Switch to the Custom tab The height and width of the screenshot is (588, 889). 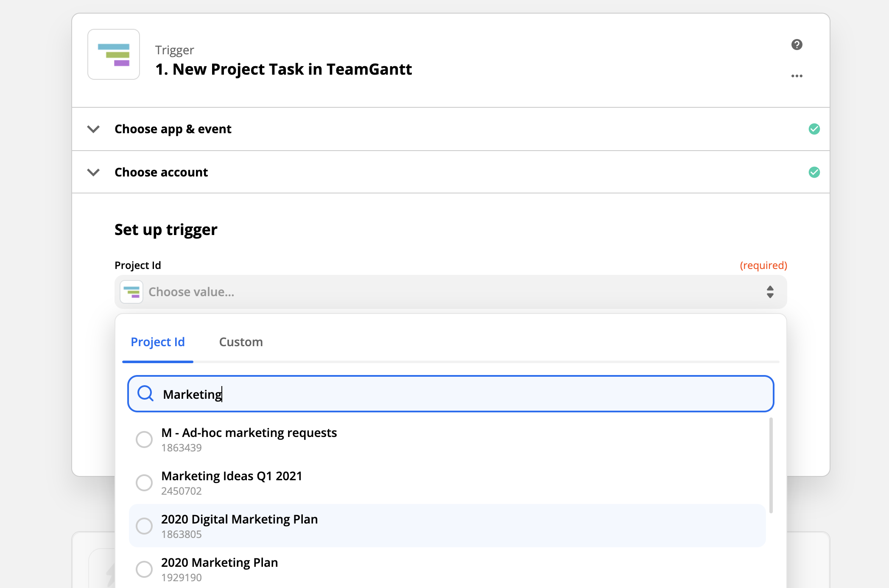click(240, 342)
